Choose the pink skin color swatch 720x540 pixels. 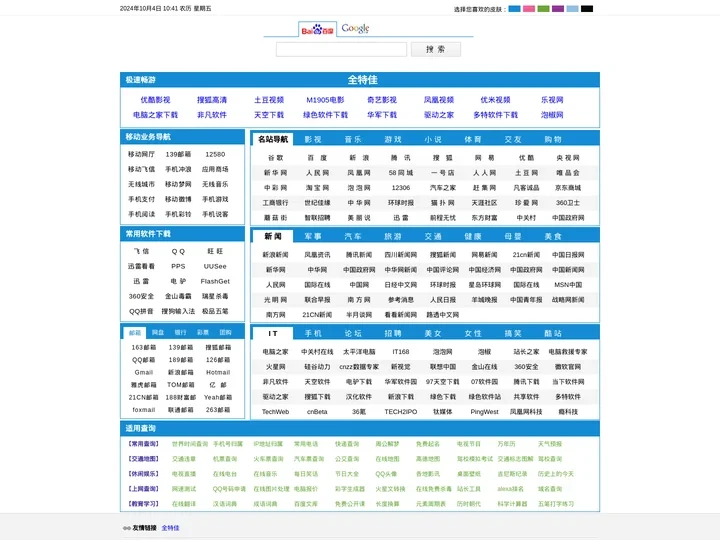point(529,9)
